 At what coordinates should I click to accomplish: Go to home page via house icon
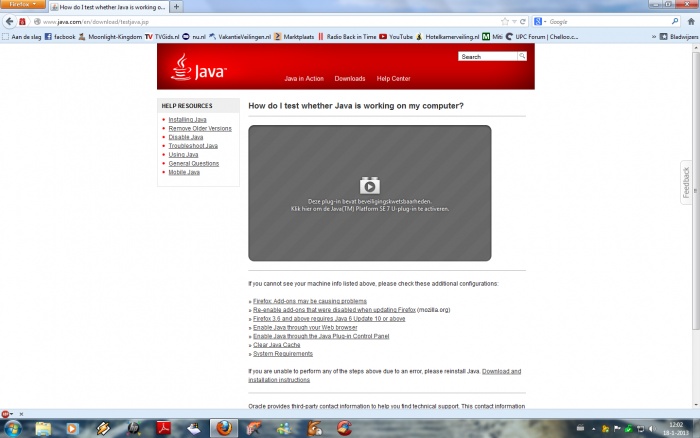691,21
